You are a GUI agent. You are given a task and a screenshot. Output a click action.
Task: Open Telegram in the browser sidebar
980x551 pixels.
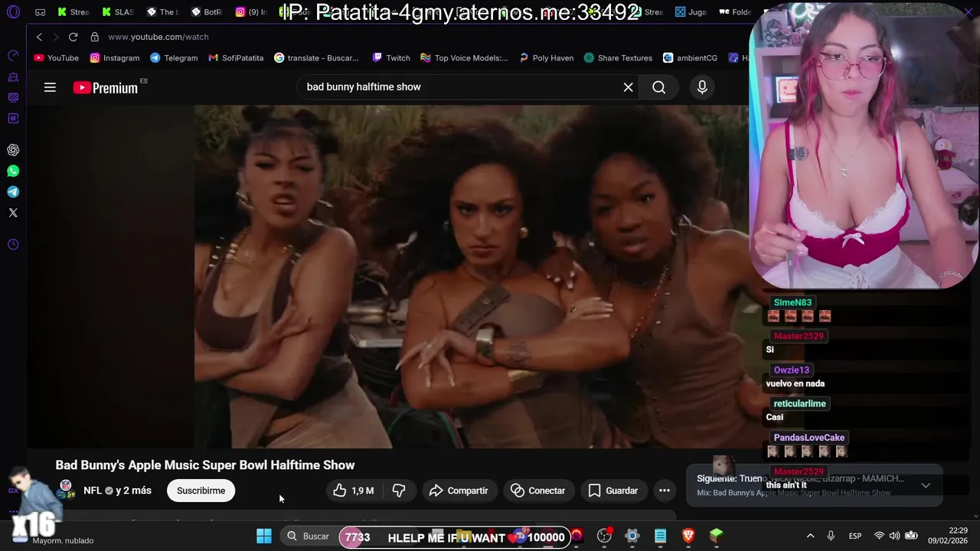pos(13,192)
